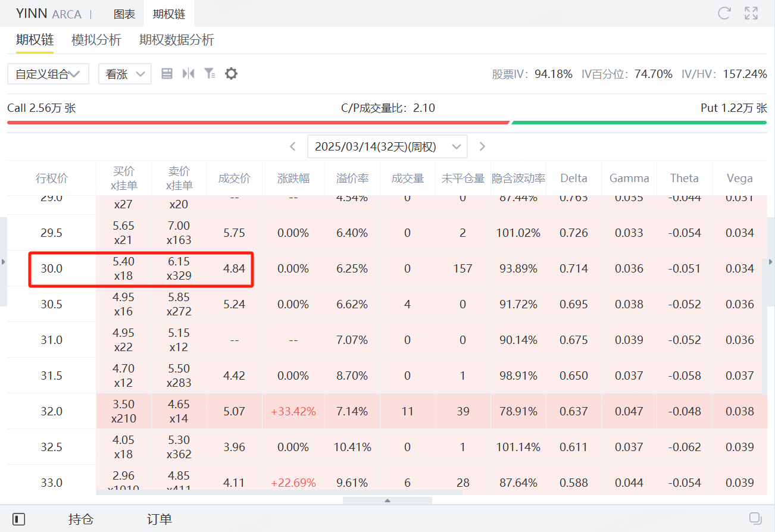Image resolution: width=775 pixels, height=532 pixels.
Task: Select the 30.5 strike price cell
Action: click(x=52, y=304)
